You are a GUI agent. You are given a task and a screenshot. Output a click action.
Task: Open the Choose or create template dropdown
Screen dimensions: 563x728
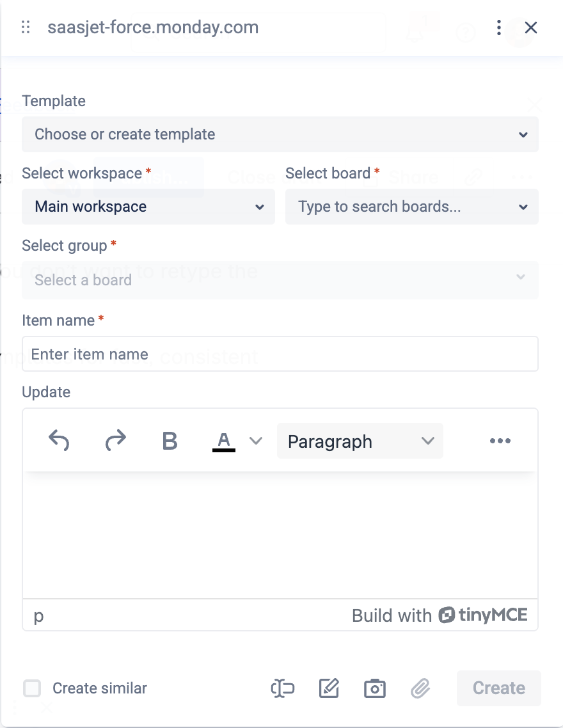(x=280, y=134)
